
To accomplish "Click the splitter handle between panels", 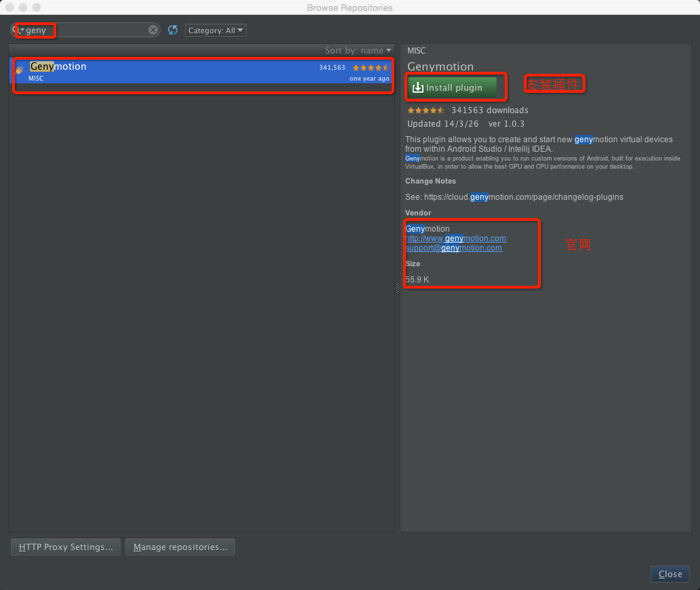I will click(397, 288).
